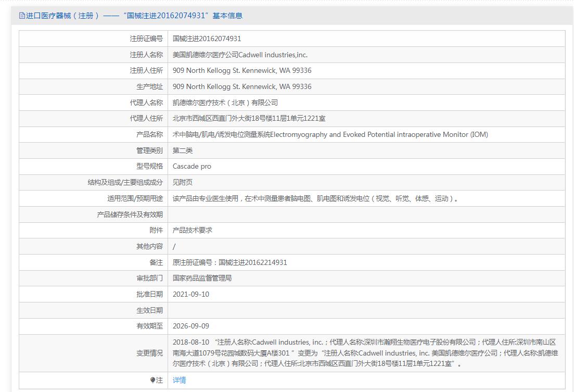Click the 变更情况 row label
This screenshot has width=574, height=392.
pyautogui.click(x=150, y=353)
